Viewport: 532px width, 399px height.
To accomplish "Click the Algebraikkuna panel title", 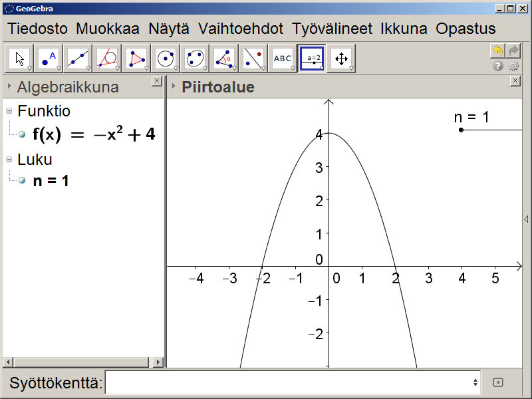I will point(68,87).
